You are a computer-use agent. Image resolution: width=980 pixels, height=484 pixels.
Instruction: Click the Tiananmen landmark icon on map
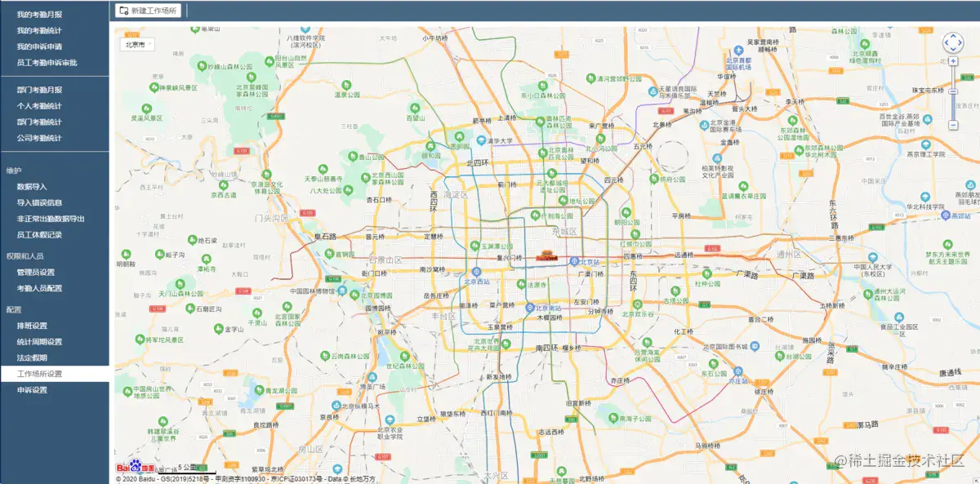point(546,255)
